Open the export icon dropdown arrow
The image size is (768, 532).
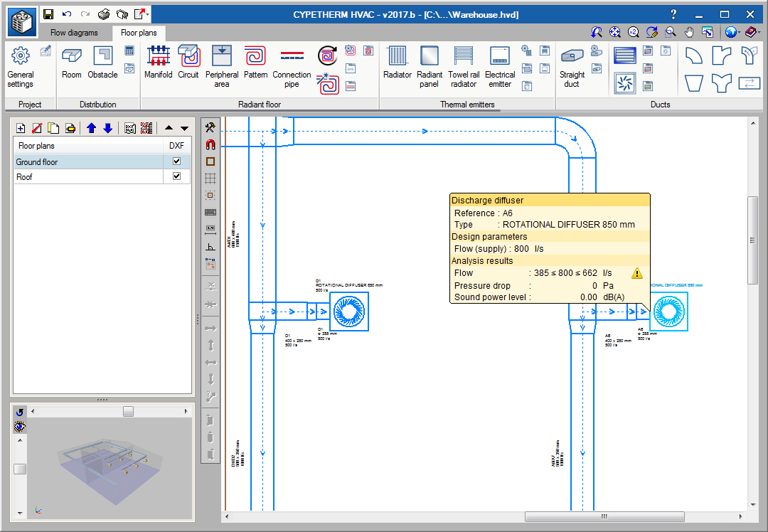coord(148,14)
